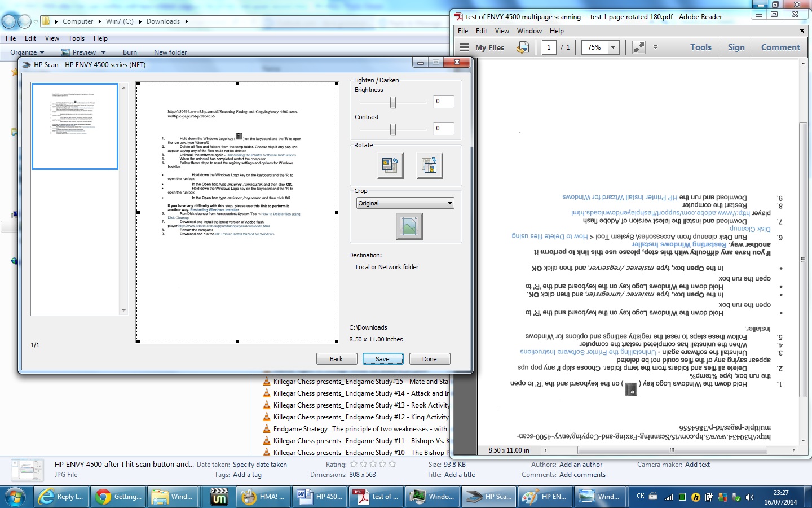Viewport: 812px width, 508px height.
Task: Click the convert file icon in Adobe Reader toolbar
Action: click(x=523, y=47)
